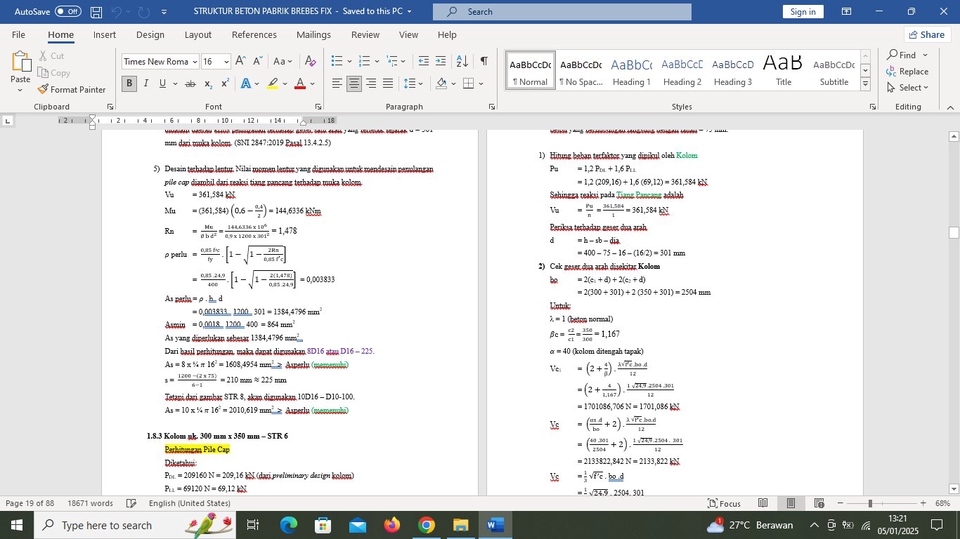Open the Font size dropdown
Image resolution: width=960 pixels, height=539 pixels.
(x=226, y=61)
